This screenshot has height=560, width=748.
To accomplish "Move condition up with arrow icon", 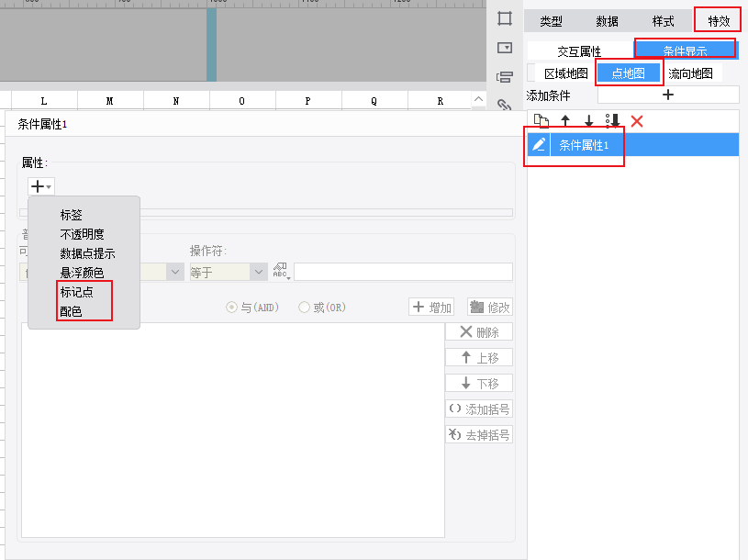I will tap(565, 120).
